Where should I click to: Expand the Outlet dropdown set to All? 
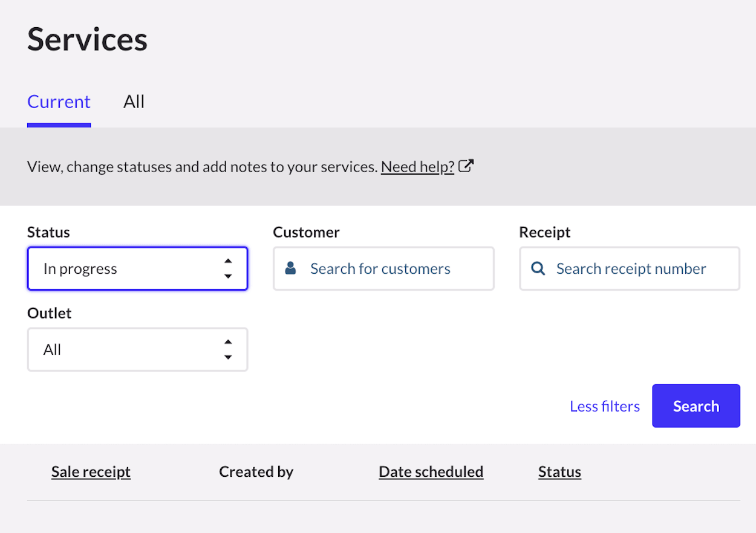pyautogui.click(x=127, y=349)
